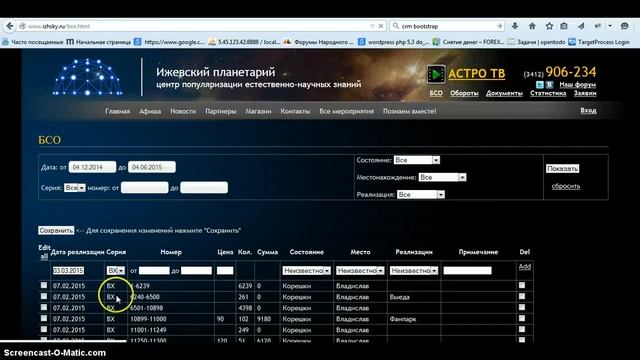Check Del box for Выеда row

[522, 296]
